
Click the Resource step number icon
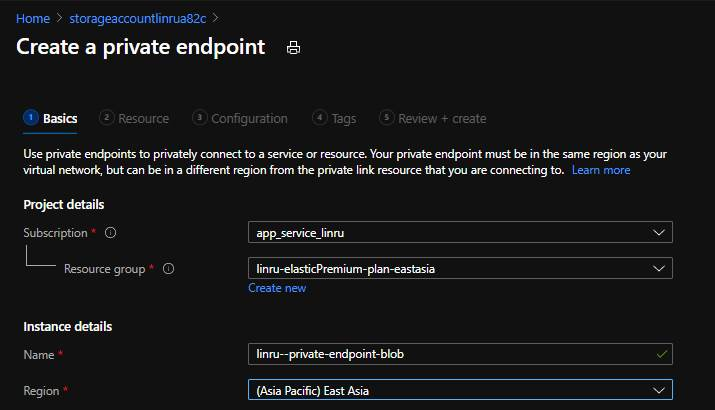click(107, 118)
